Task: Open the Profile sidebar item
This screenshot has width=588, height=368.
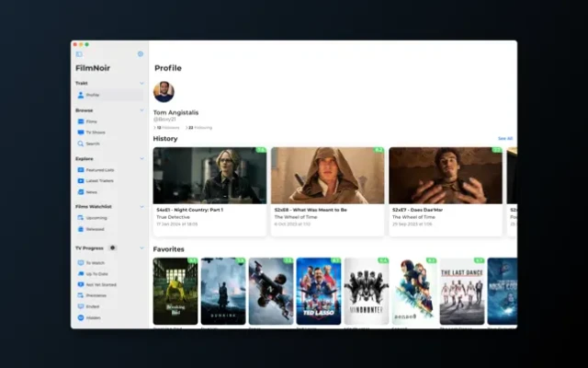Action: [108, 95]
